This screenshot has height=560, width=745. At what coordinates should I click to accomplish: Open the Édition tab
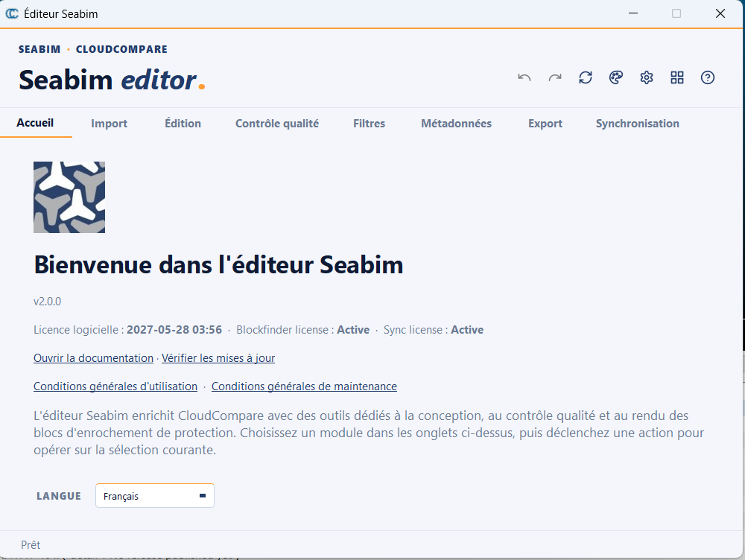point(183,124)
